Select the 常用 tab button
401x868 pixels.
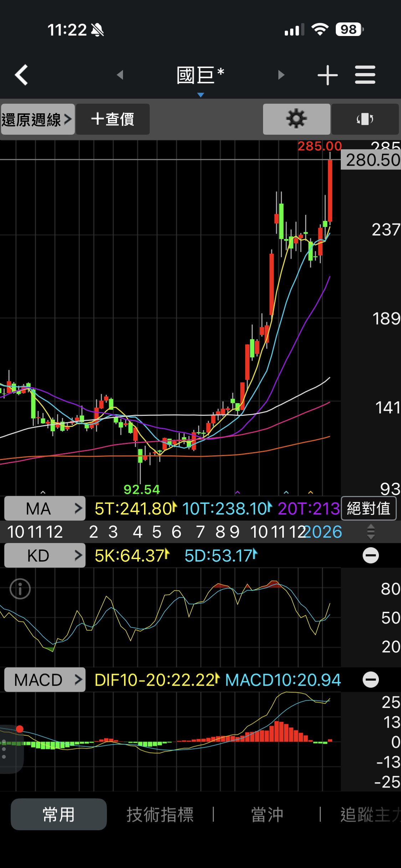click(x=59, y=815)
